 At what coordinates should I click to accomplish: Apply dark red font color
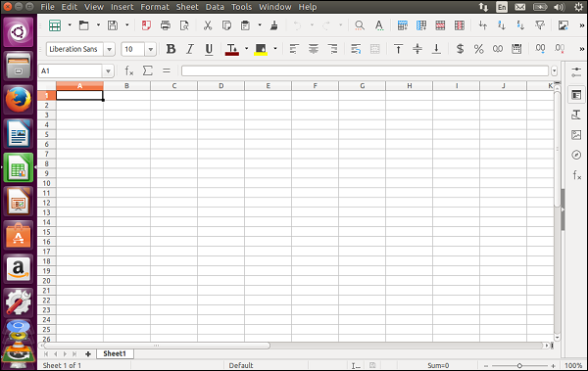point(232,49)
